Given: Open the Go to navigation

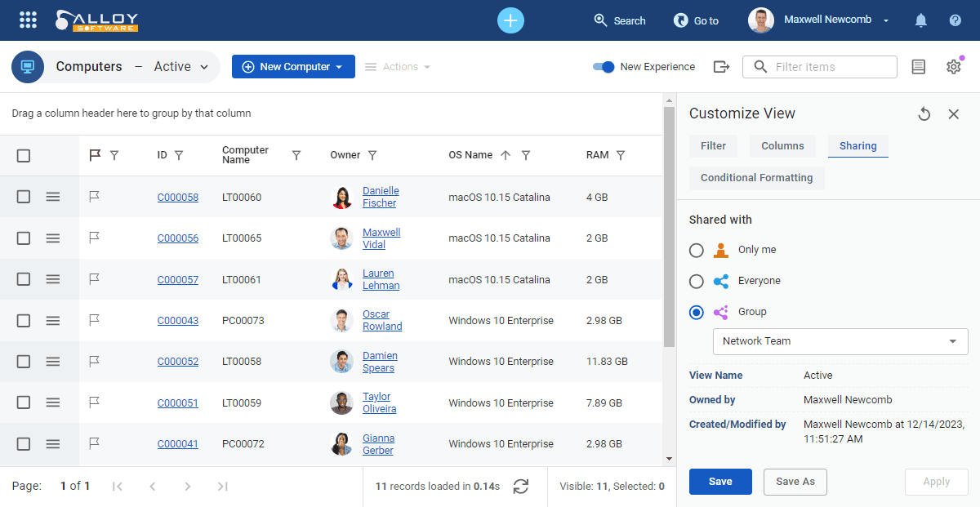Looking at the screenshot, I should click(x=696, y=20).
